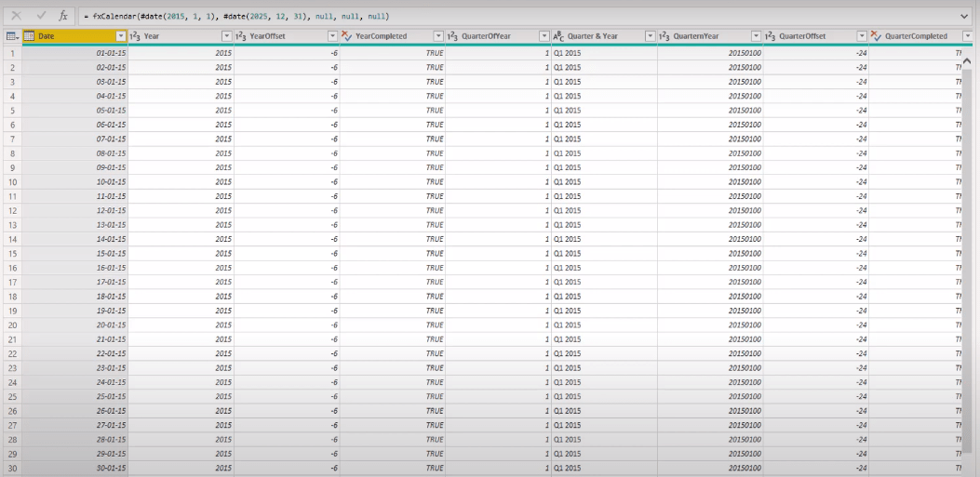Select the QuarternYear column header

coord(710,36)
